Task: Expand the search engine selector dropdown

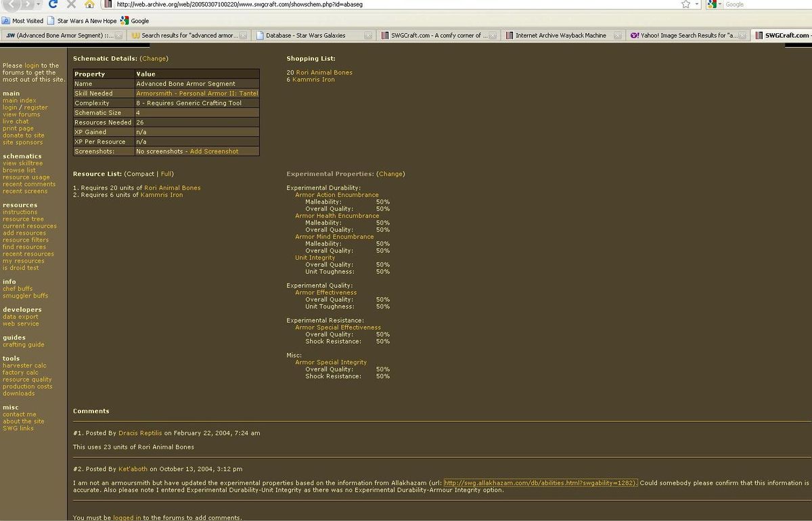Action: (x=721, y=4)
